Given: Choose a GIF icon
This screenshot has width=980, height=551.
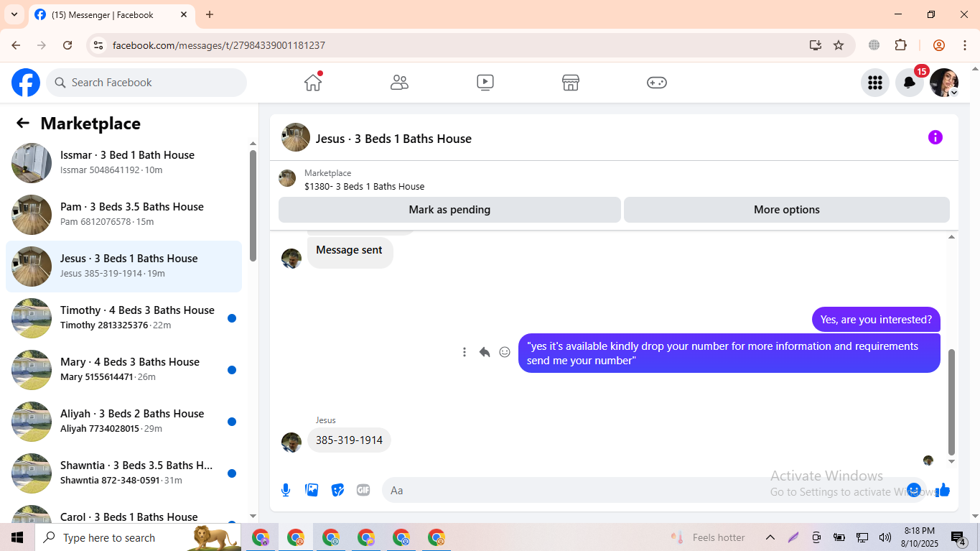Looking at the screenshot, I should 363,490.
